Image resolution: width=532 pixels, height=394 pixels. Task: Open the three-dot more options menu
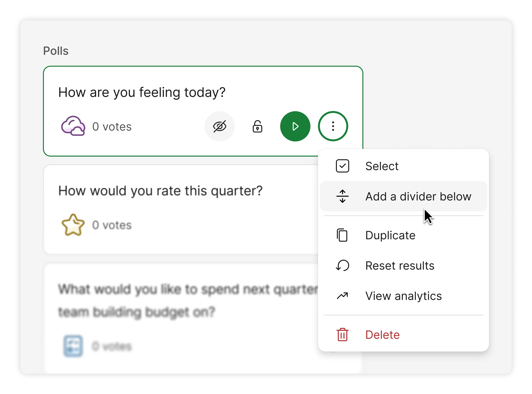click(x=333, y=126)
